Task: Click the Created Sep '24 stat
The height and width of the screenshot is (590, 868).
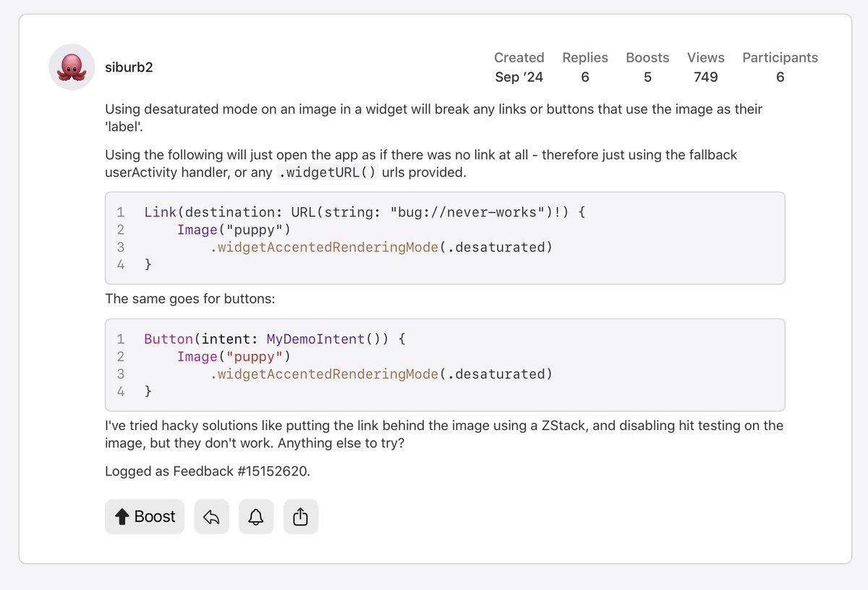Action: pyautogui.click(x=519, y=67)
